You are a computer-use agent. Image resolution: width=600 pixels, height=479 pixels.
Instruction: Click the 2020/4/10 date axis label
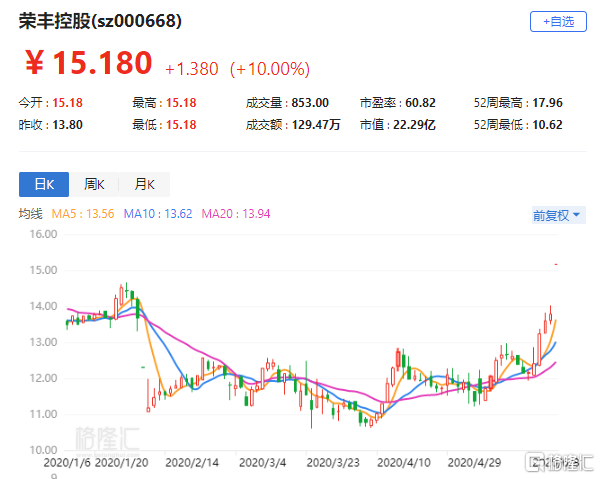pyautogui.click(x=404, y=463)
